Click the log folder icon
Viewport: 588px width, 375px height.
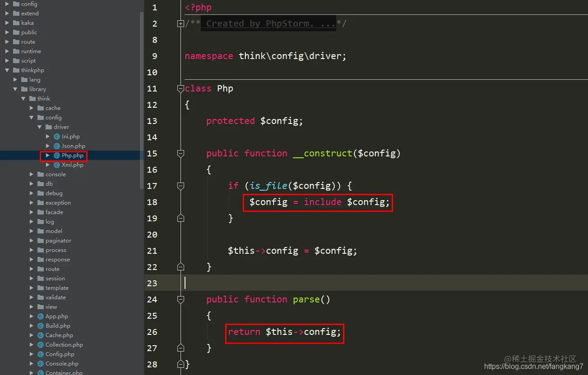pyautogui.click(x=40, y=222)
